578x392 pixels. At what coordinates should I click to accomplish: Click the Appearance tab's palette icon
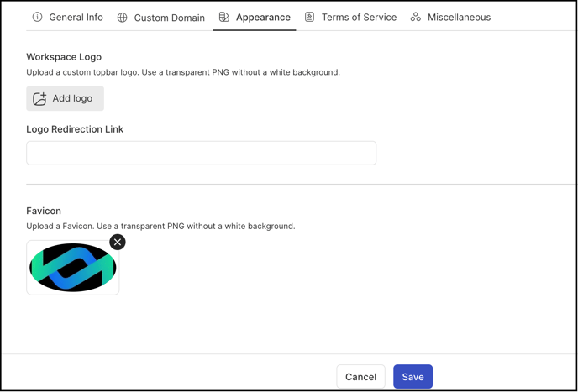[x=223, y=17]
